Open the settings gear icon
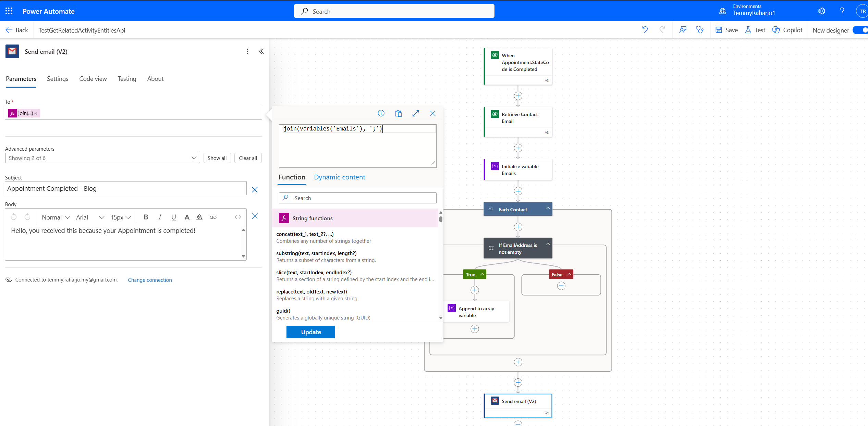868x426 pixels. click(821, 11)
